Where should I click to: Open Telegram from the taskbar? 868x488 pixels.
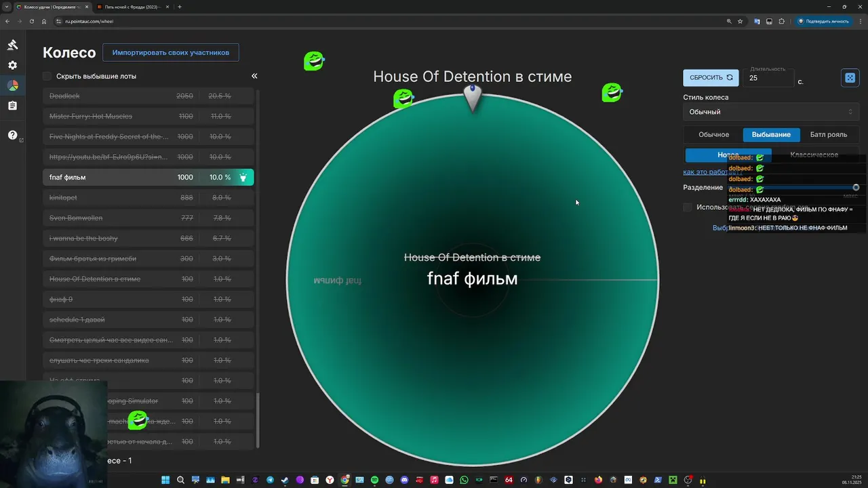270,480
